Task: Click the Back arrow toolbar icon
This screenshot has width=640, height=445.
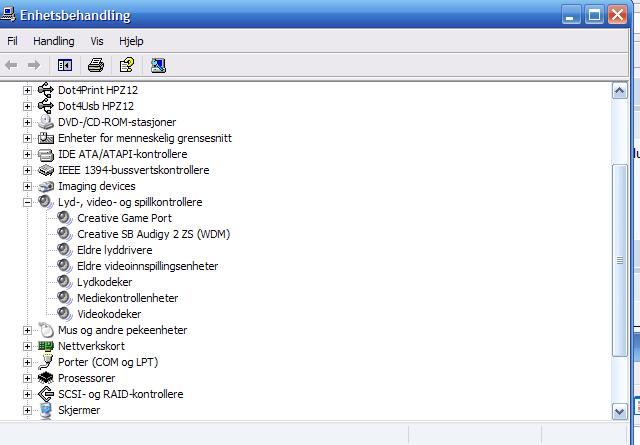Action: pyautogui.click(x=11, y=65)
